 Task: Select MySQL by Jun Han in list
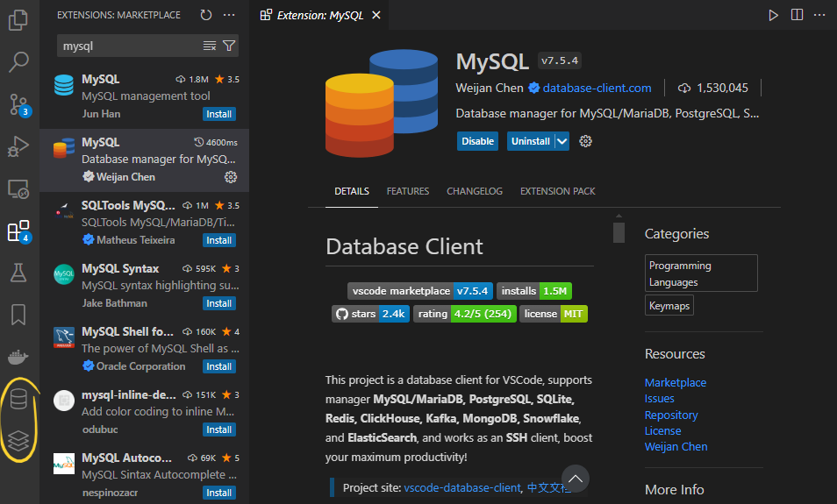[144, 97]
